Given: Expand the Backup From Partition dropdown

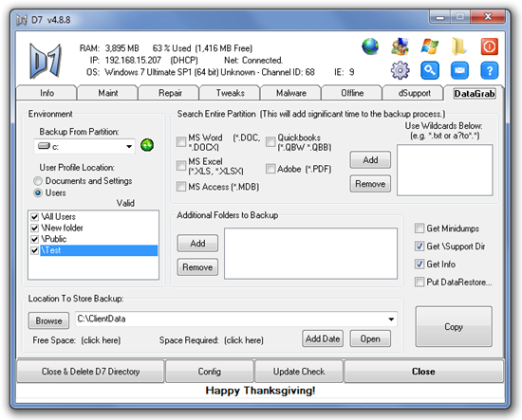Looking at the screenshot, I should (129, 146).
